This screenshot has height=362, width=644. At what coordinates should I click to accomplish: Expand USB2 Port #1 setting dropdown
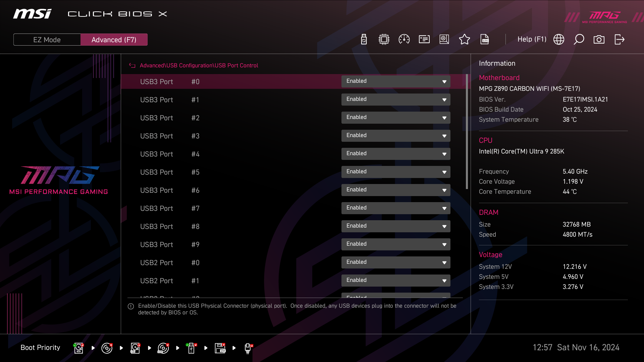tap(396, 281)
